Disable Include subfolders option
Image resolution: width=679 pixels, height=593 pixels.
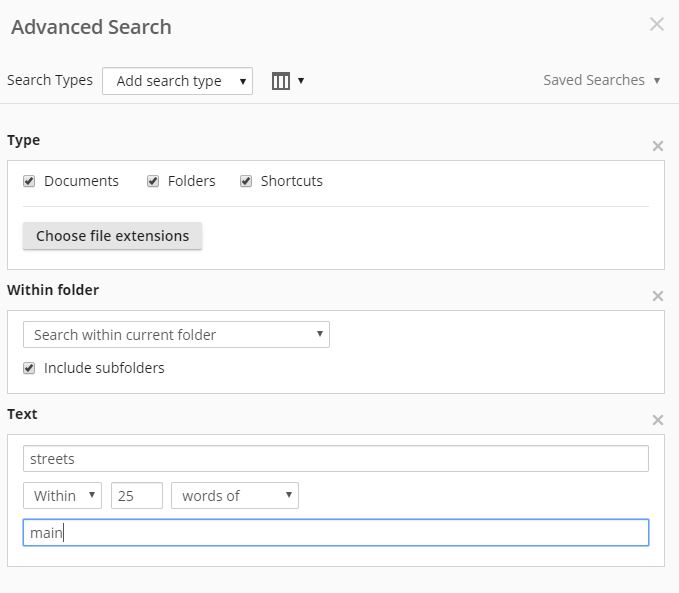pos(29,368)
